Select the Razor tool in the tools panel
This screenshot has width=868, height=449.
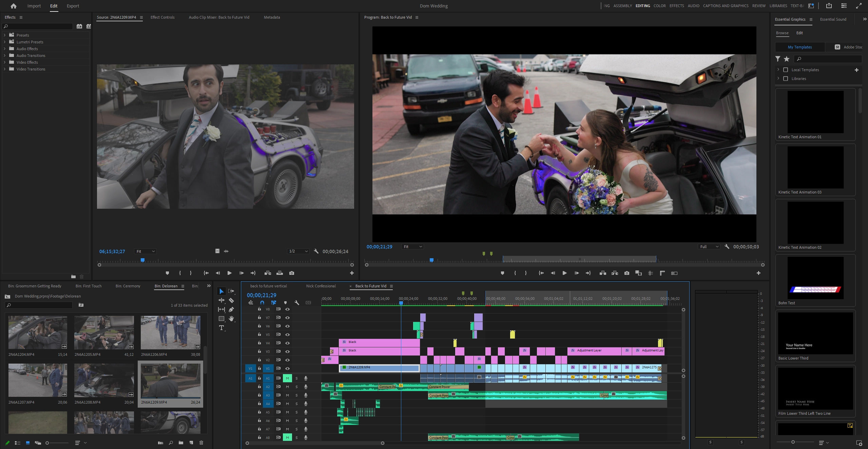pos(231,300)
